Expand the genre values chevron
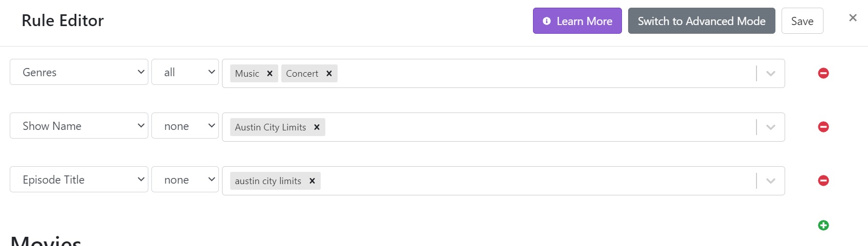Screen dimensions: 868x246 770,74
